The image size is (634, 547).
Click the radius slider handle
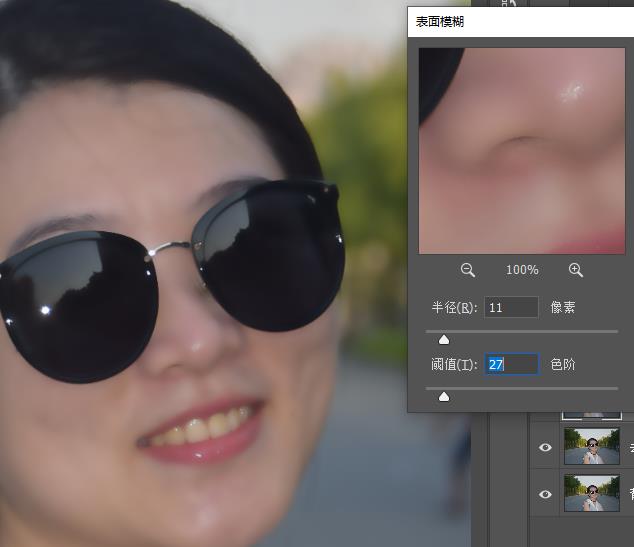[444, 340]
